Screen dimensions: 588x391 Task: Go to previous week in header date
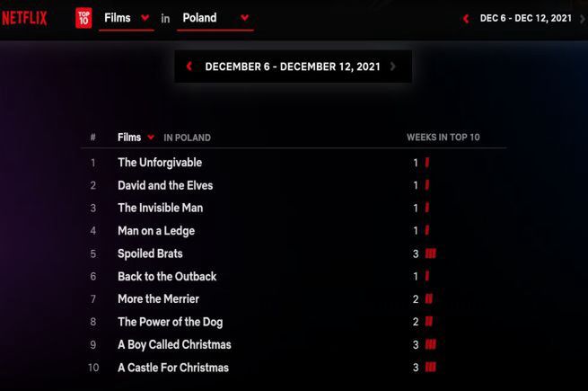pos(466,18)
